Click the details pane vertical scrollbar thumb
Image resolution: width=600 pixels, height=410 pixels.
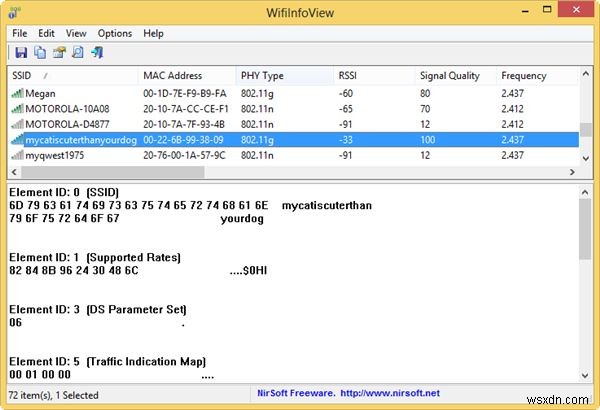585,229
